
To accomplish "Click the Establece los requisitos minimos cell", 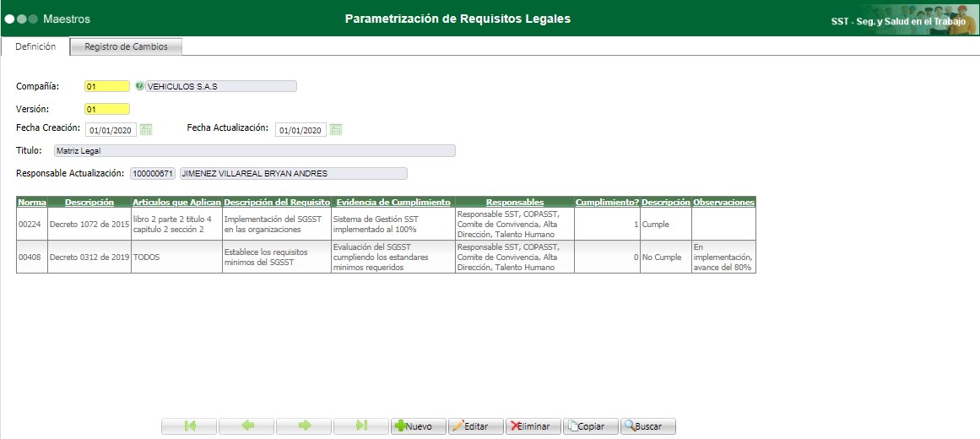I will coord(277,257).
